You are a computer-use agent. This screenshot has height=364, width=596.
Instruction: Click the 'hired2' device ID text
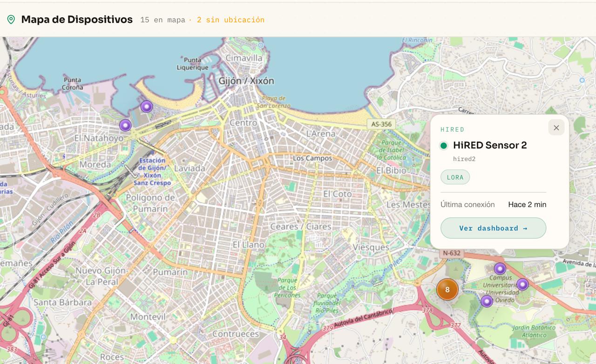(464, 159)
